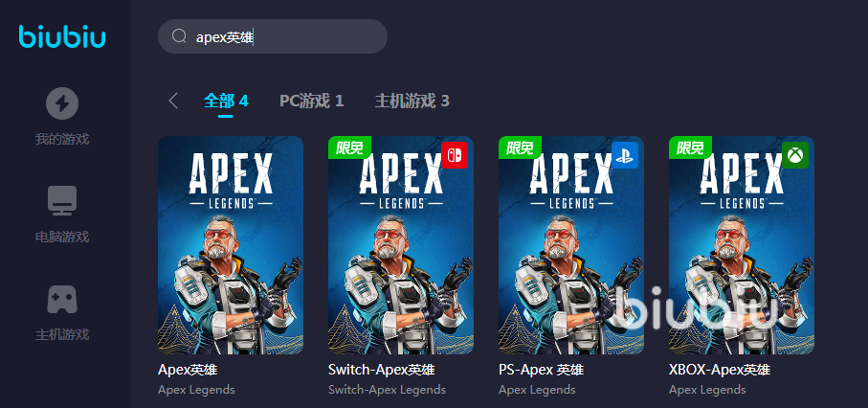This screenshot has height=408, width=868.
Task: Go back using the left chevron
Action: (x=173, y=101)
